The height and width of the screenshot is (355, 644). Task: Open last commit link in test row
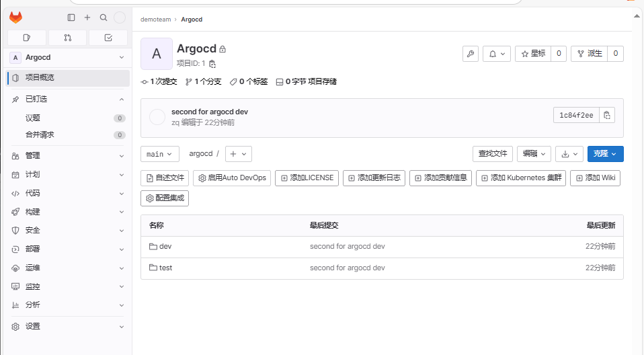point(348,268)
